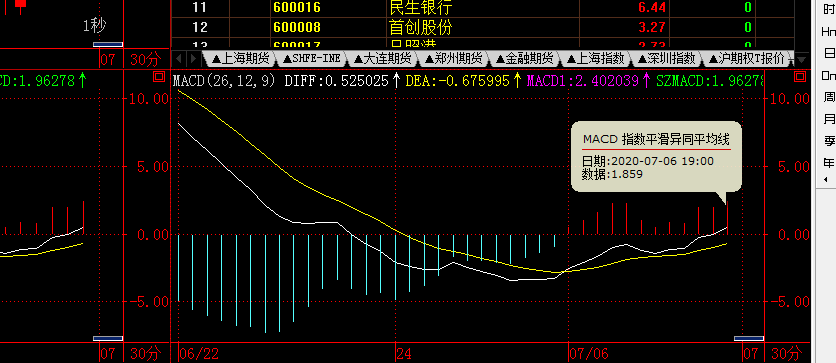This screenshot has height=363, width=836.
Task: Switch to 周 weekly period
Action: [x=829, y=97]
